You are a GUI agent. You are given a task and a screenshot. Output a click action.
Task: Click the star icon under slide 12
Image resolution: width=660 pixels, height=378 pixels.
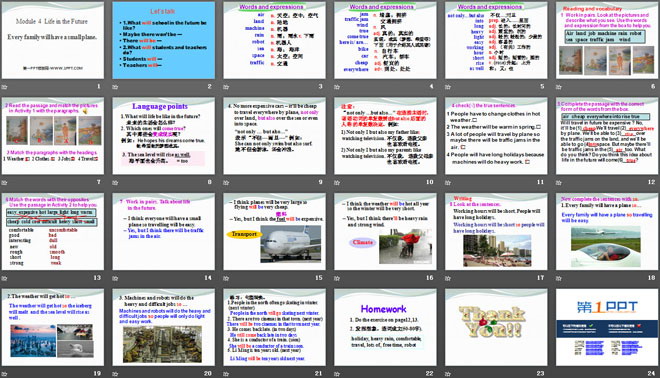[x=559, y=183]
